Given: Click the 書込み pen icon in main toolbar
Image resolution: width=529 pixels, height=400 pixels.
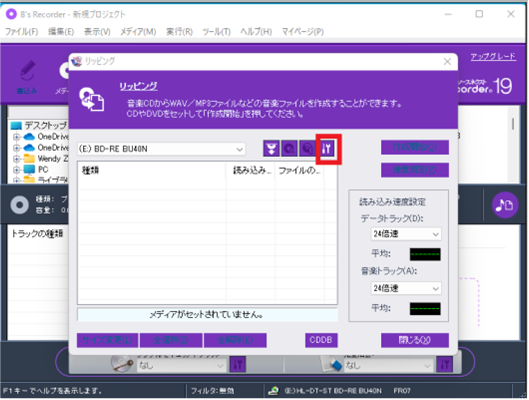Looking at the screenshot, I should pos(27,71).
